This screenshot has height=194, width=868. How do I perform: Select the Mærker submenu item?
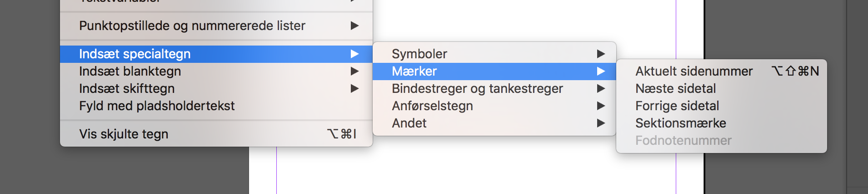point(414,71)
